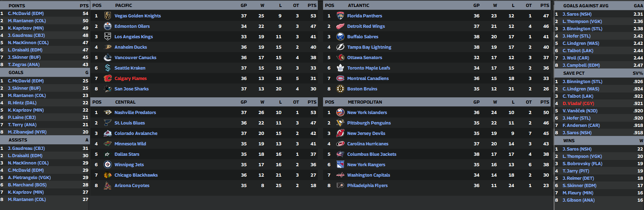Open J. Gaudreau in the Assists leaders

[x=26, y=148]
